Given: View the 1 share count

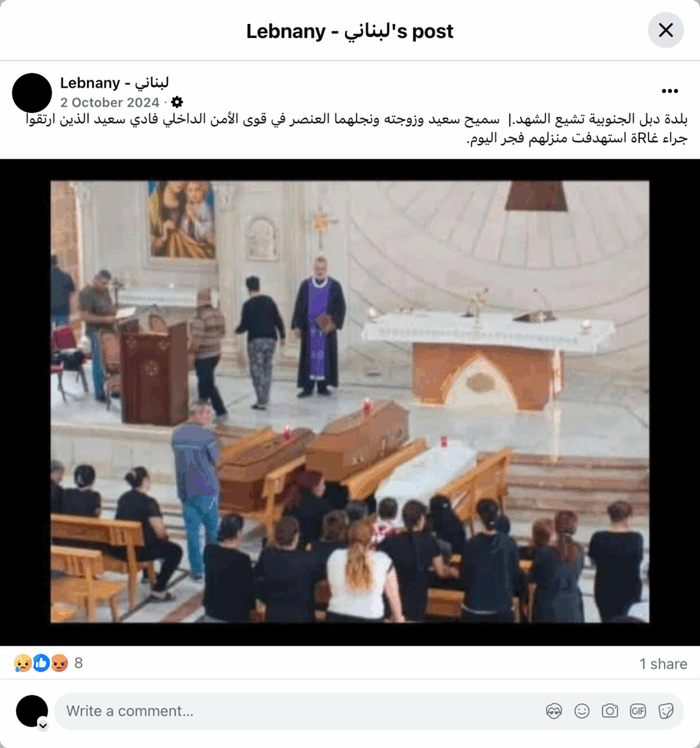Looking at the screenshot, I should click(x=663, y=663).
